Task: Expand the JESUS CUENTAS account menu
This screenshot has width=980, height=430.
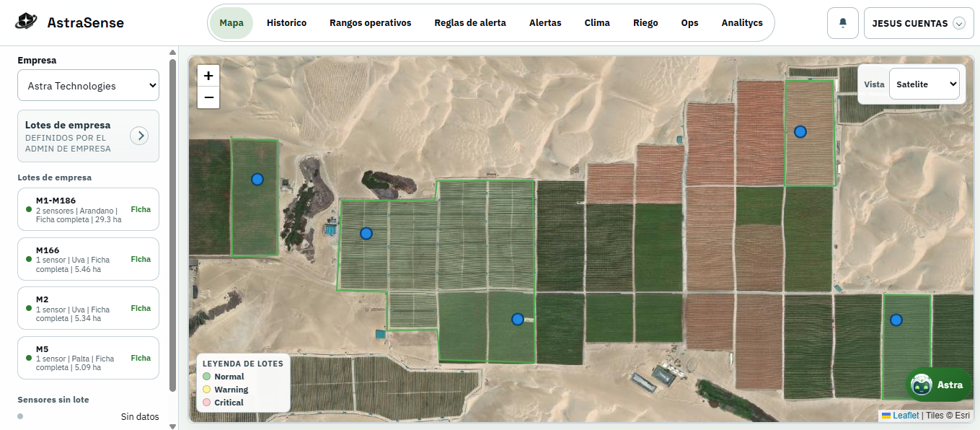Action: click(918, 22)
